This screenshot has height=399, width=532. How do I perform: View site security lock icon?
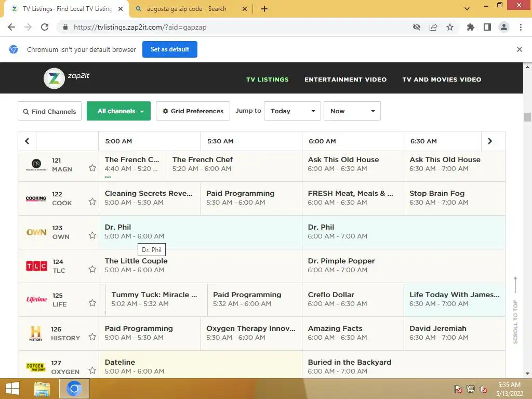pos(65,27)
